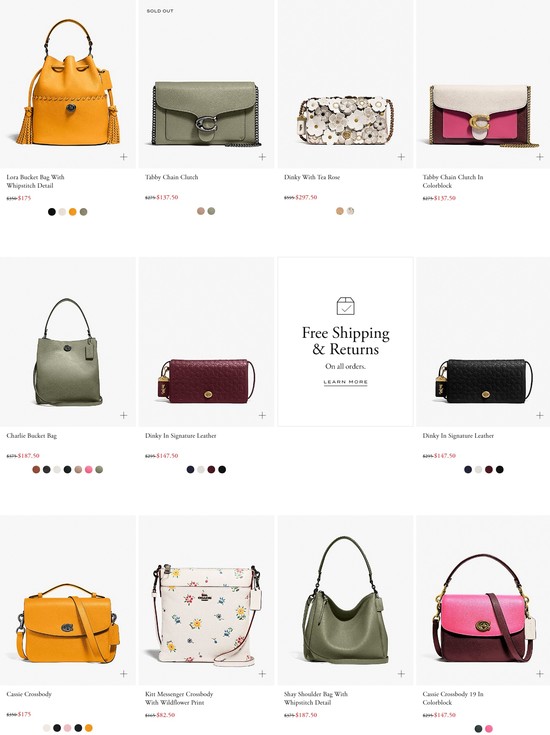Click plus icon on sold-out Tabby Chain Clutch
The image size is (550, 735).
[x=262, y=157]
